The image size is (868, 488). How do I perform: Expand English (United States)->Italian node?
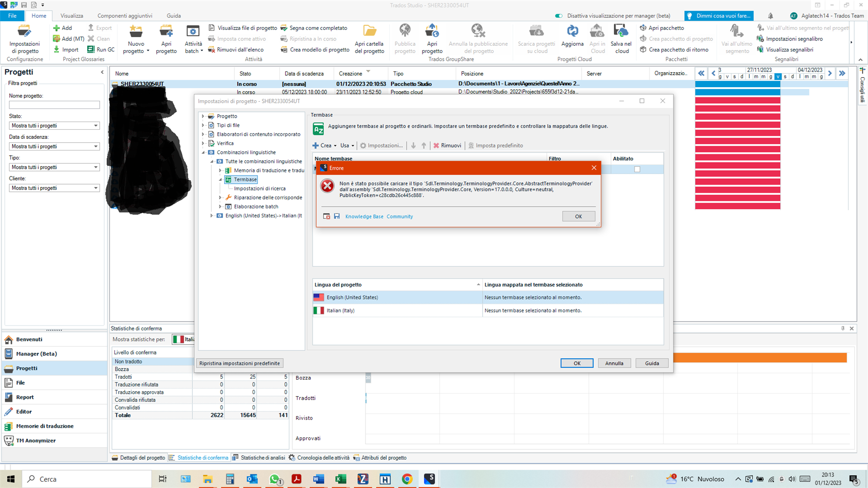(x=212, y=216)
